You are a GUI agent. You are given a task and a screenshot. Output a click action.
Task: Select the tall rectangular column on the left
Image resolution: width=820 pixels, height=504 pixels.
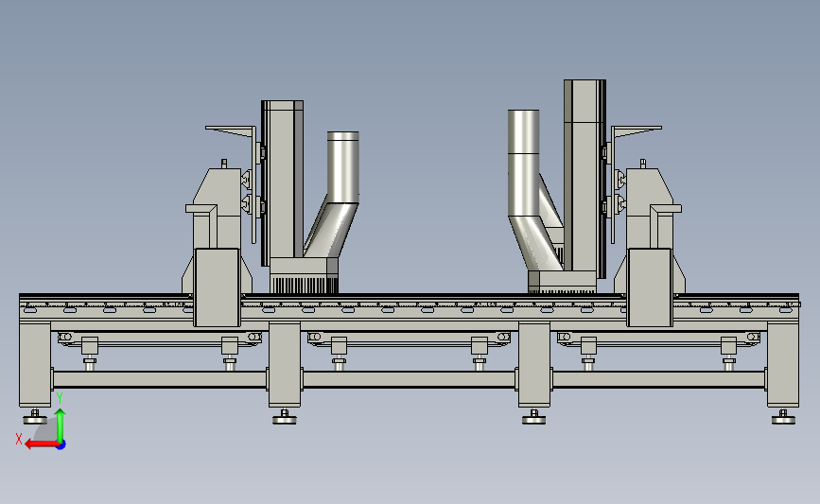(283, 183)
